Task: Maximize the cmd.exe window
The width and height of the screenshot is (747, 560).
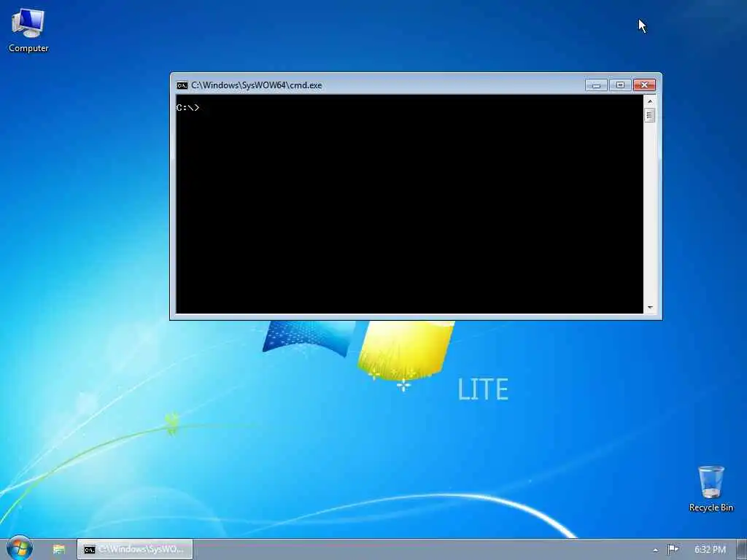Action: 620,85
